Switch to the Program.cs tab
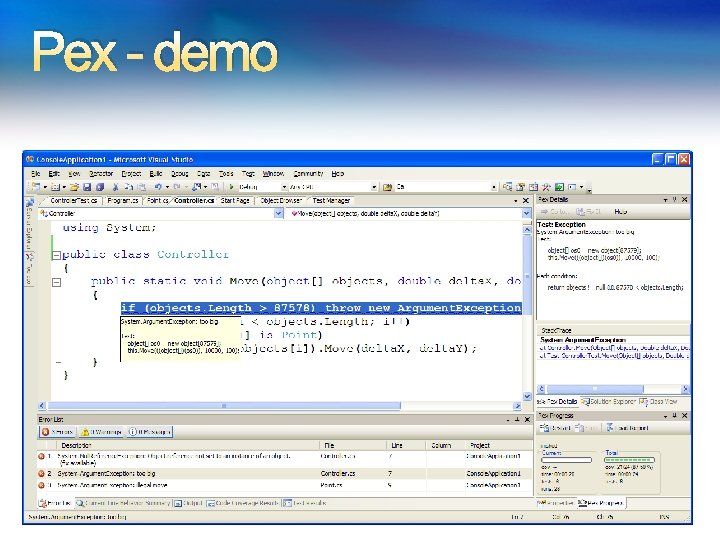The image size is (720, 540). click(x=123, y=200)
